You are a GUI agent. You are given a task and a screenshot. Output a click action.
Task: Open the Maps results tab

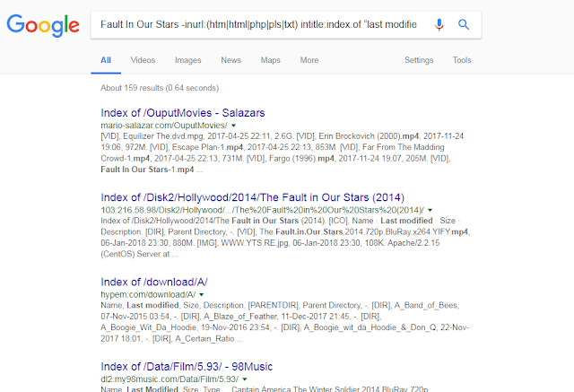270,60
